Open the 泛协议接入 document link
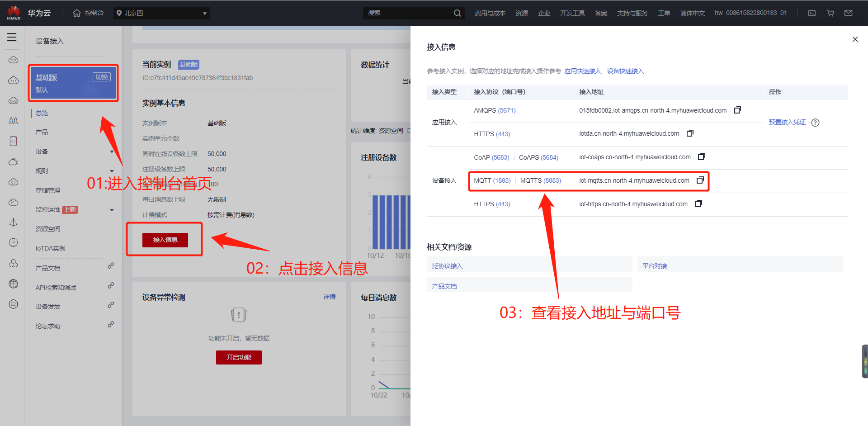The height and width of the screenshot is (426, 868). tap(447, 266)
